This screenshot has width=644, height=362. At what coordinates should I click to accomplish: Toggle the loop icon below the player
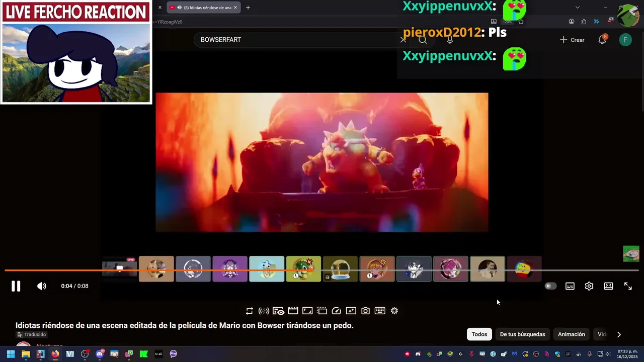pos(250,311)
